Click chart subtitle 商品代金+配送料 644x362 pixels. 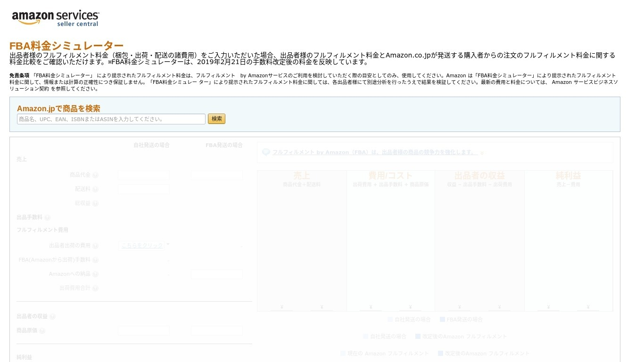302,185
